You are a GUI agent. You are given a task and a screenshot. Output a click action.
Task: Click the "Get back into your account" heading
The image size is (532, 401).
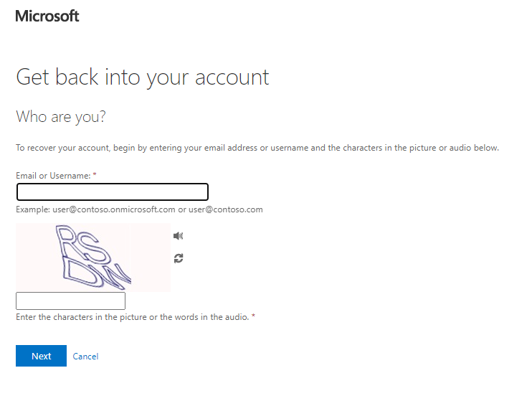pyautogui.click(x=143, y=77)
